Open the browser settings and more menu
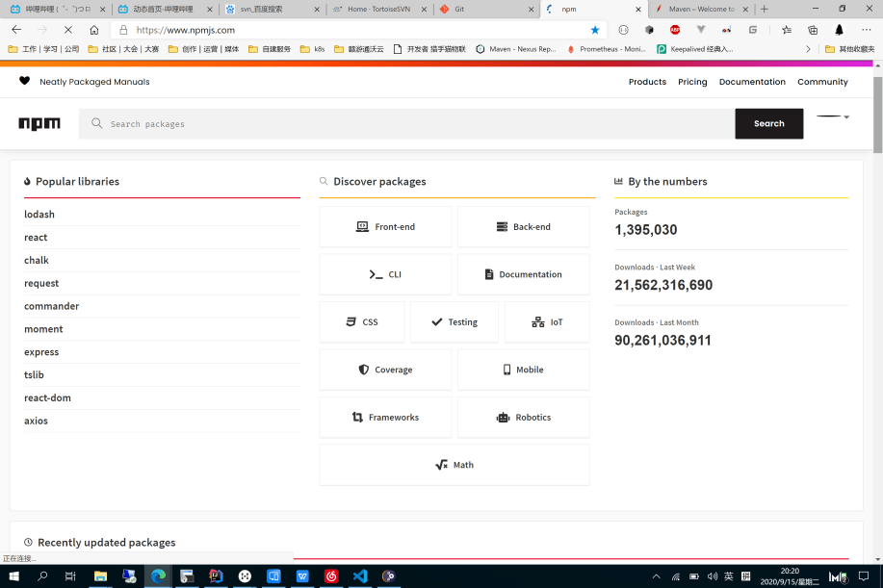The width and height of the screenshot is (883, 588). 866,30
